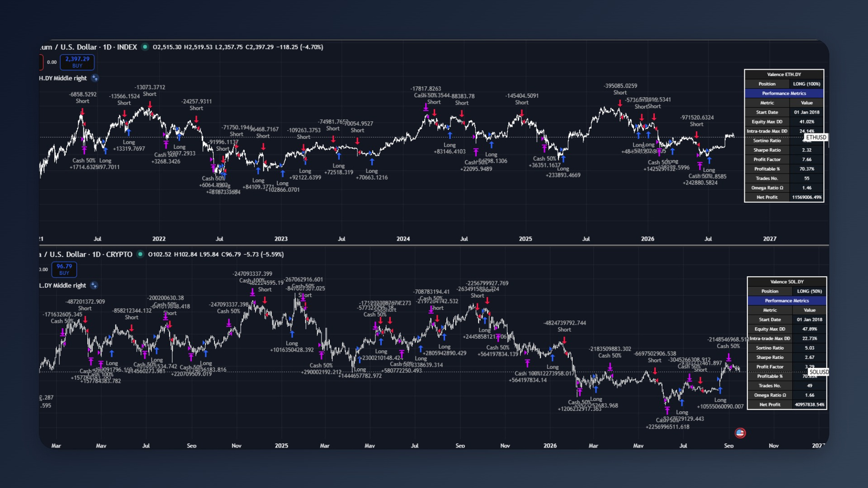Screen dimensions: 868x488
Task: Click the 'LONG (50%)' position cell
Action: point(809,291)
